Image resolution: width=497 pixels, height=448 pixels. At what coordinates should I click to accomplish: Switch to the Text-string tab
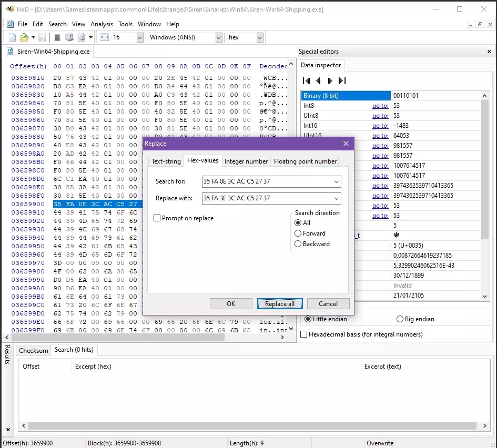pos(166,161)
